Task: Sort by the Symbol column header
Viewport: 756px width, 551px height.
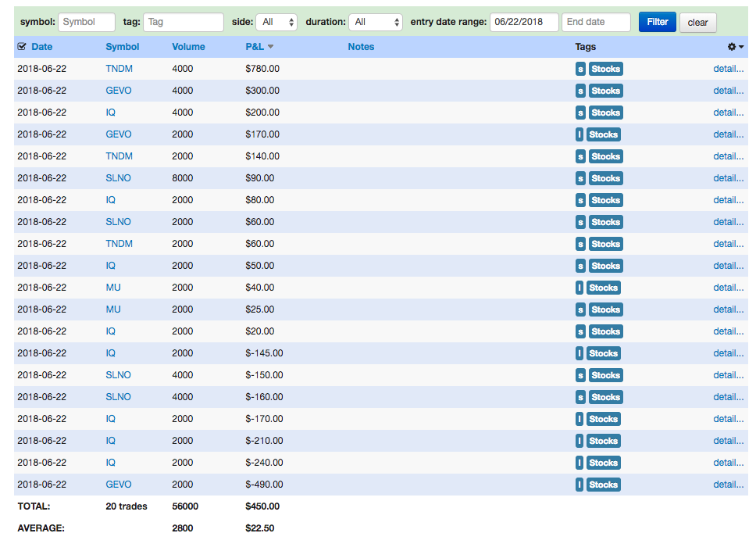Action: pos(123,47)
